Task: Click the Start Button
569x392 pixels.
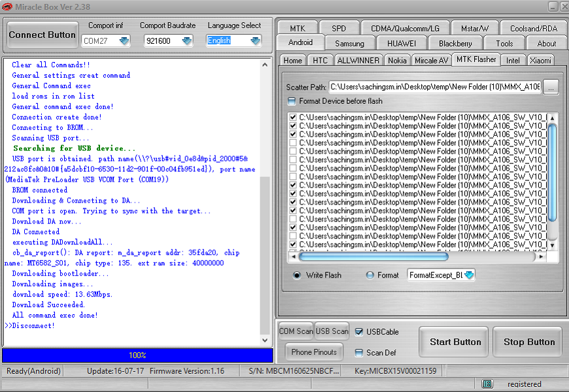Action: tap(455, 342)
